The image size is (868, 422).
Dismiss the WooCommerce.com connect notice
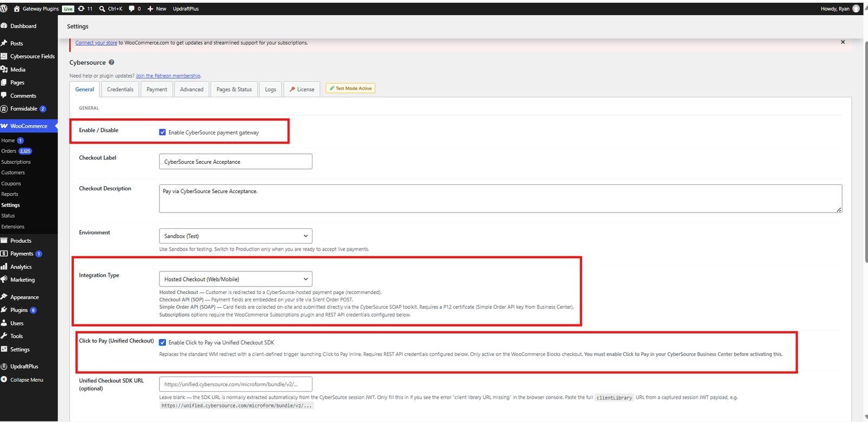point(843,42)
